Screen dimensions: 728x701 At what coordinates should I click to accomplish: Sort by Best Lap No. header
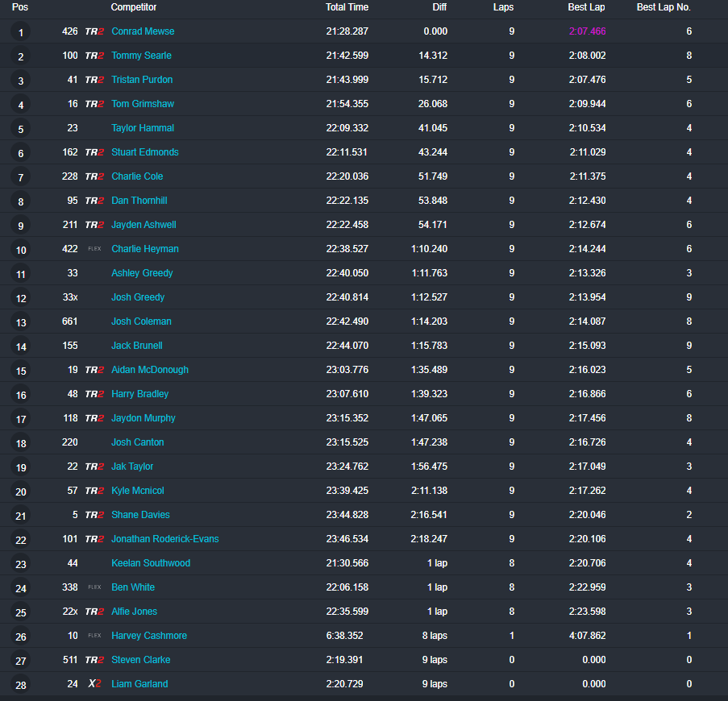pyautogui.click(x=664, y=7)
